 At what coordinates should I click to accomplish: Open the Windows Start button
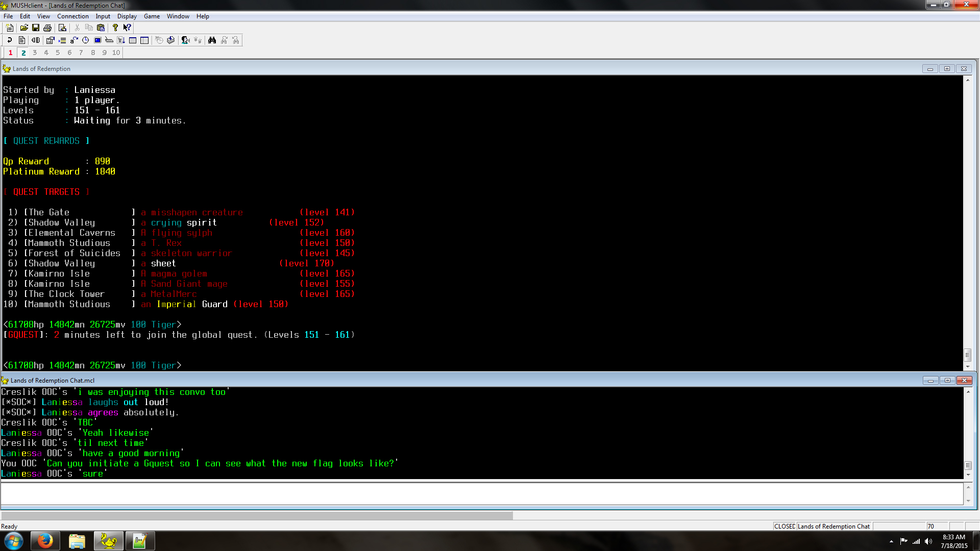click(14, 541)
